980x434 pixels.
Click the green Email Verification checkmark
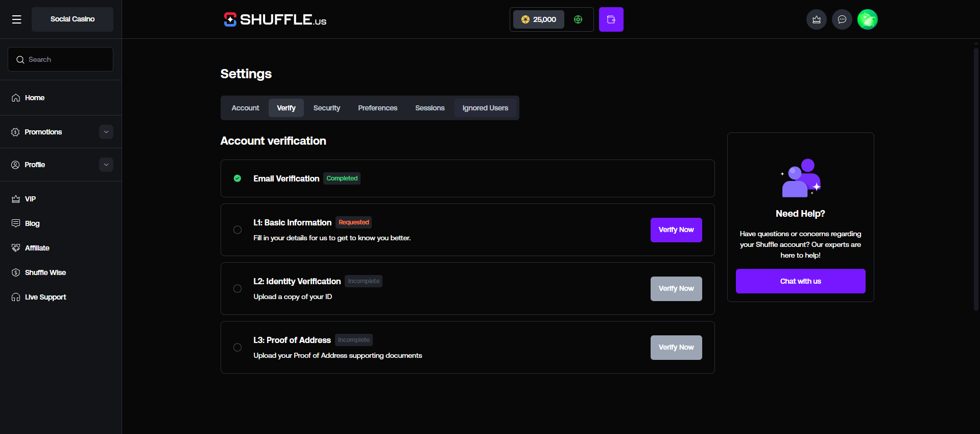[x=237, y=178]
